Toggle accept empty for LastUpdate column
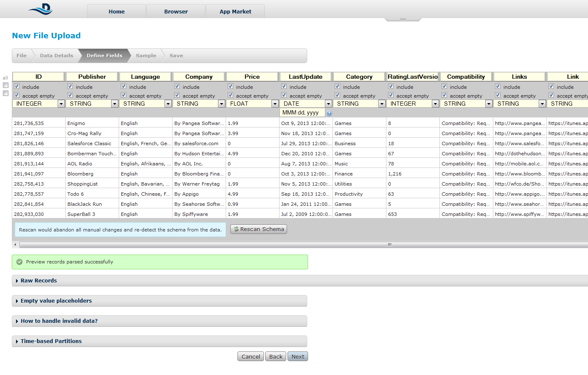The height and width of the screenshot is (375, 588). [x=284, y=95]
